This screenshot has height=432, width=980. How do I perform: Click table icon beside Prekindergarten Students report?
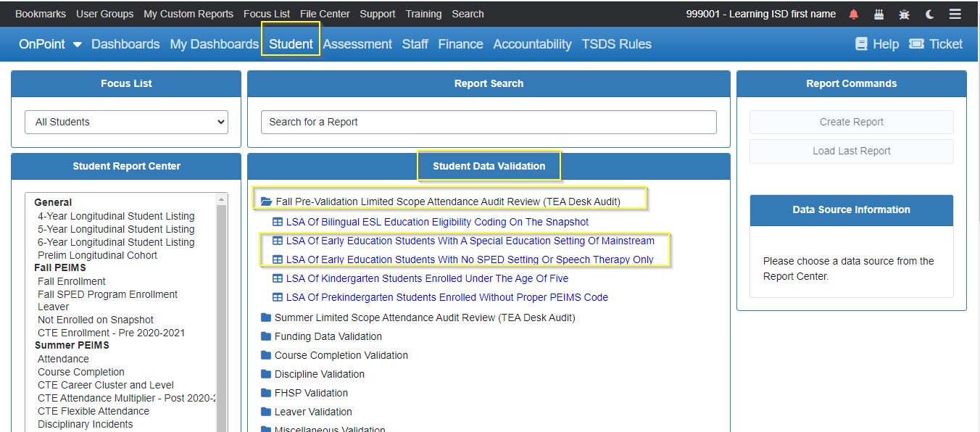277,297
